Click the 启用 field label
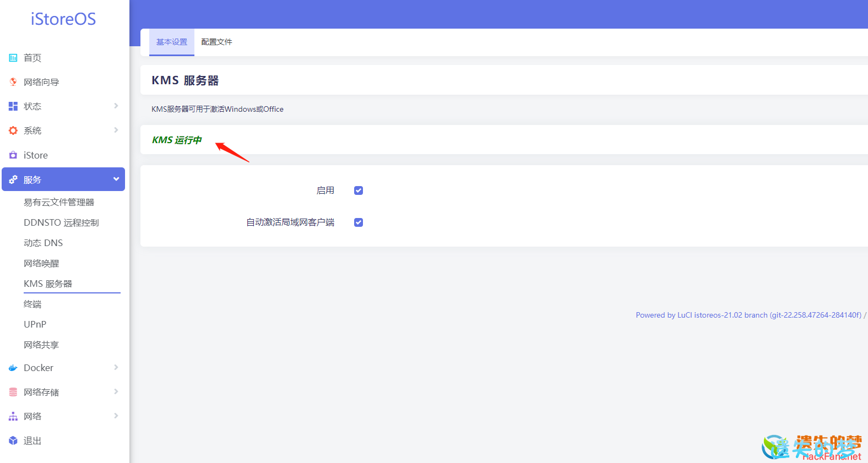The height and width of the screenshot is (463, 868). [325, 190]
